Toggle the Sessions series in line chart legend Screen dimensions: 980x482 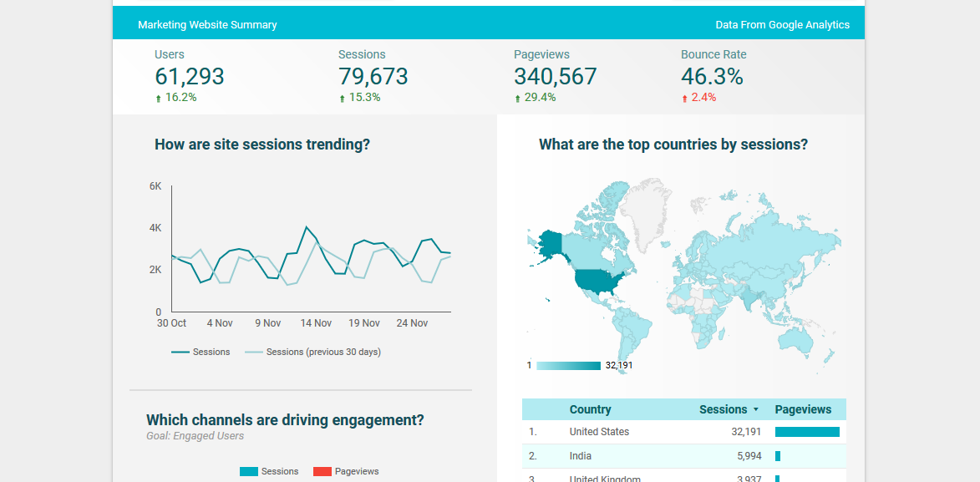[211, 353]
